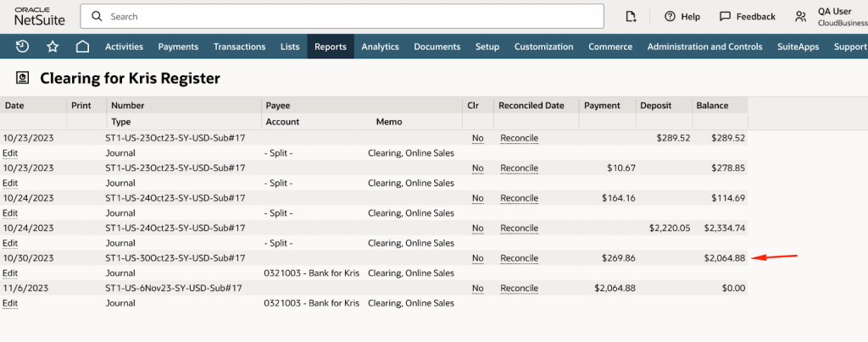The height and width of the screenshot is (342, 868).
Task: Click Edit under the 11/6/2023 entry
Action: click(x=10, y=303)
